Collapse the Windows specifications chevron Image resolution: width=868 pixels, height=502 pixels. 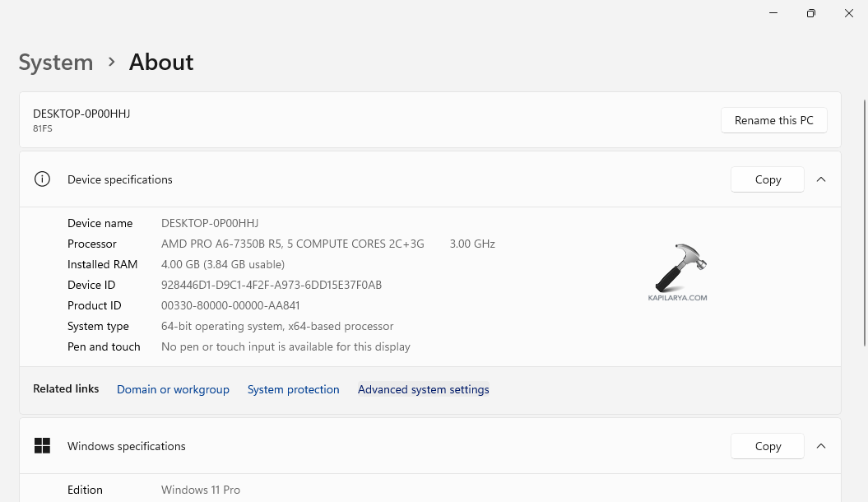(x=821, y=446)
